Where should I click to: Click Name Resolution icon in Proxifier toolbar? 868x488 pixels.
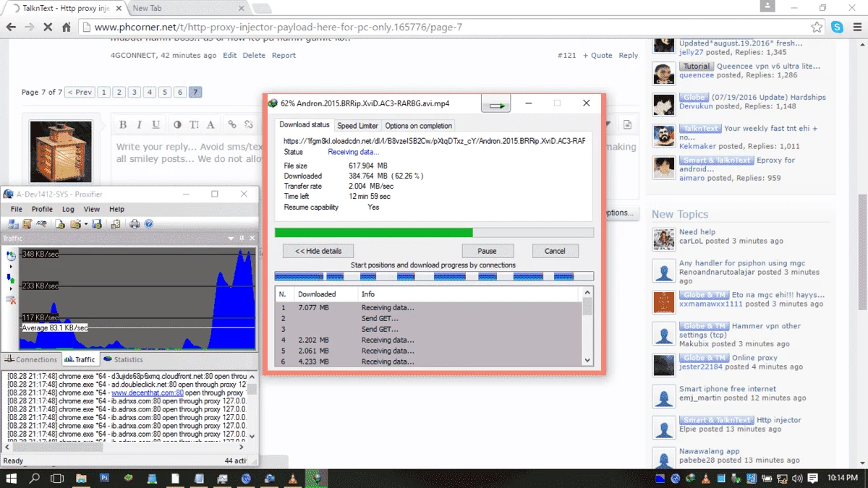41,224
